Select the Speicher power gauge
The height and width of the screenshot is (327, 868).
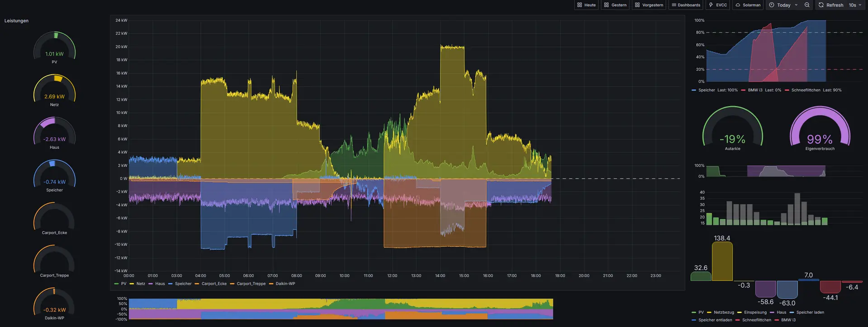click(x=54, y=176)
